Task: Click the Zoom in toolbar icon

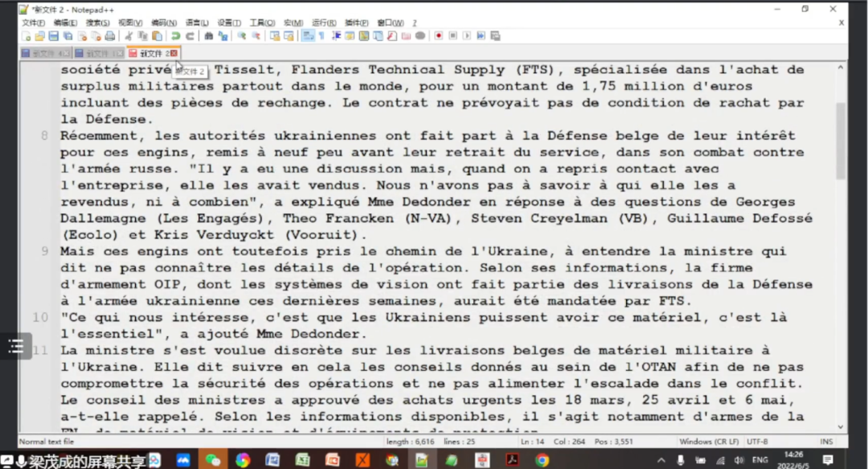Action: [x=242, y=36]
